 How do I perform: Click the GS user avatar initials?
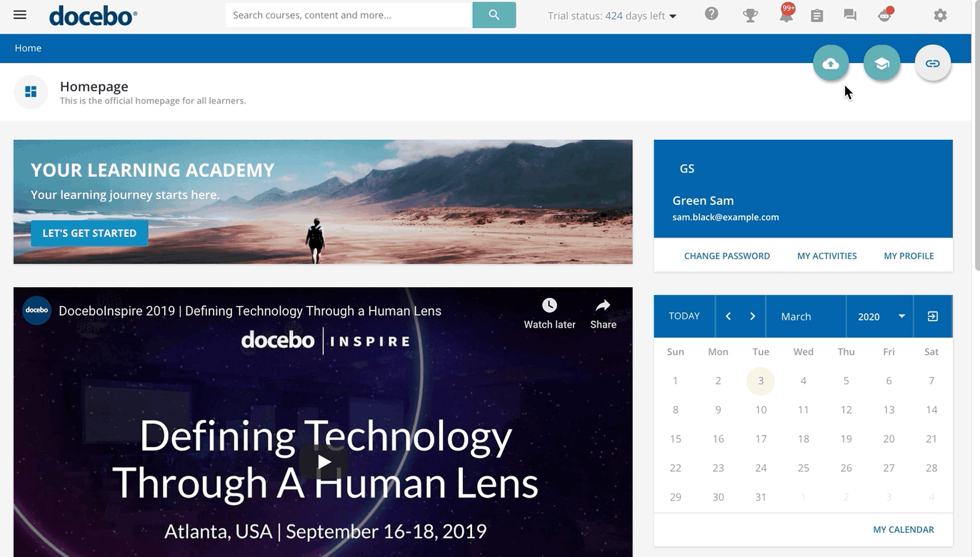tap(687, 169)
